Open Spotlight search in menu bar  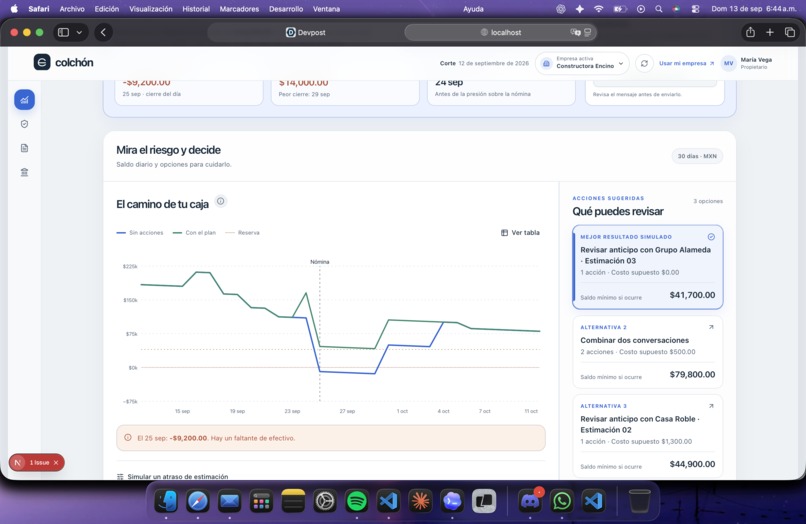coord(658,9)
